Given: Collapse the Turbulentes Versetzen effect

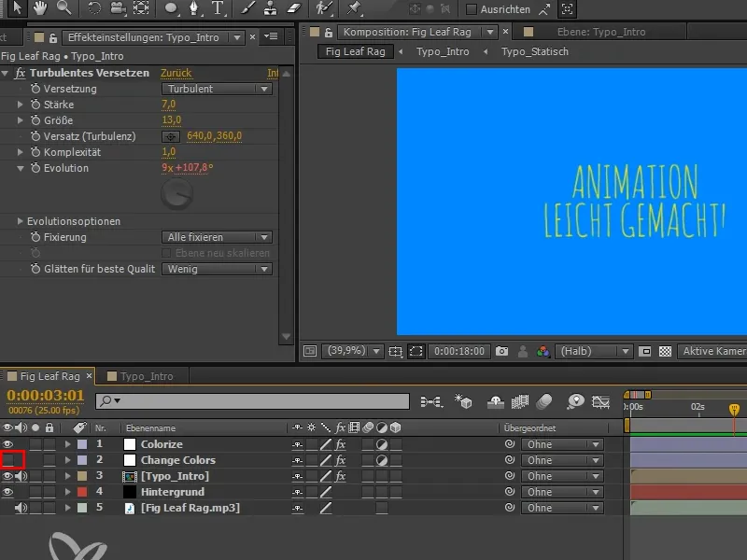Looking at the screenshot, I should click(x=6, y=73).
